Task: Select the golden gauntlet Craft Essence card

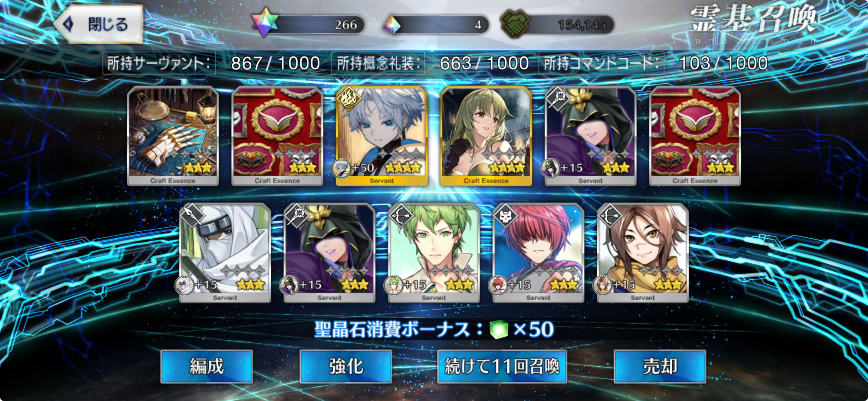Action: click(x=173, y=136)
